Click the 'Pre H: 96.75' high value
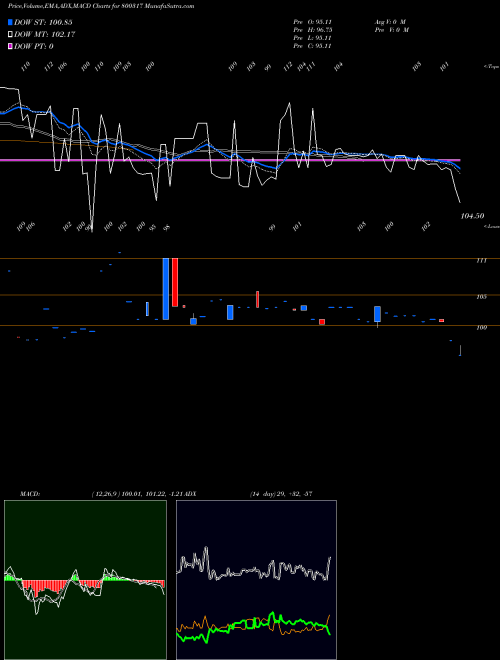Image resolution: width=500 pixels, height=660 pixels. coord(312,30)
